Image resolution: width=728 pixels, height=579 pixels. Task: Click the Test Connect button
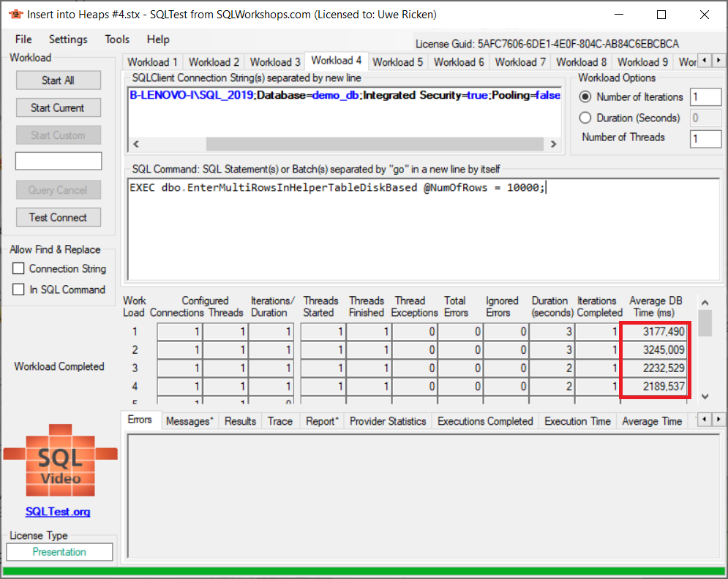58,217
